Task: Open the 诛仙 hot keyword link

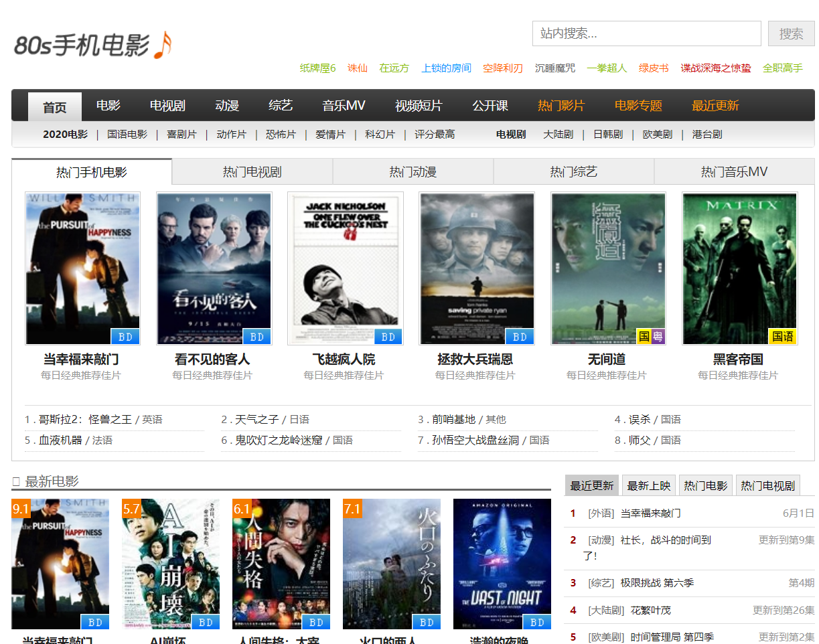Action: point(358,68)
